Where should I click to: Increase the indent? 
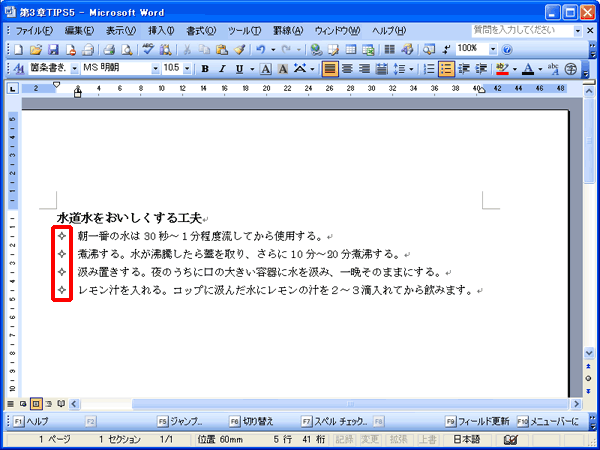pyautogui.click(x=481, y=69)
